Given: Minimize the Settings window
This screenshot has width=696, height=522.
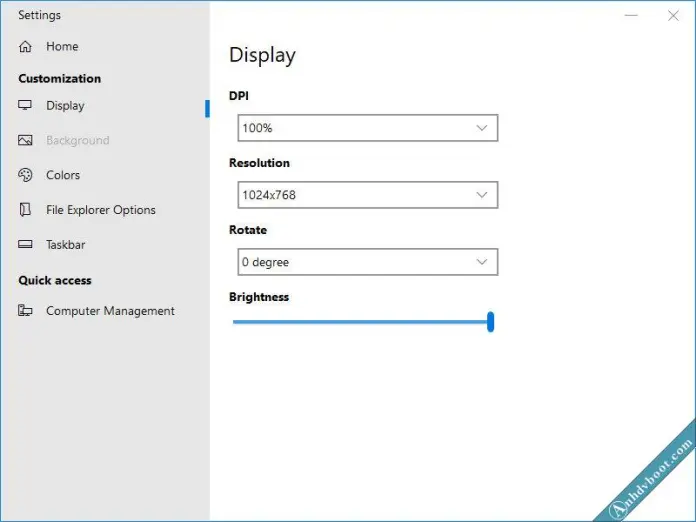Looking at the screenshot, I should coord(631,16).
